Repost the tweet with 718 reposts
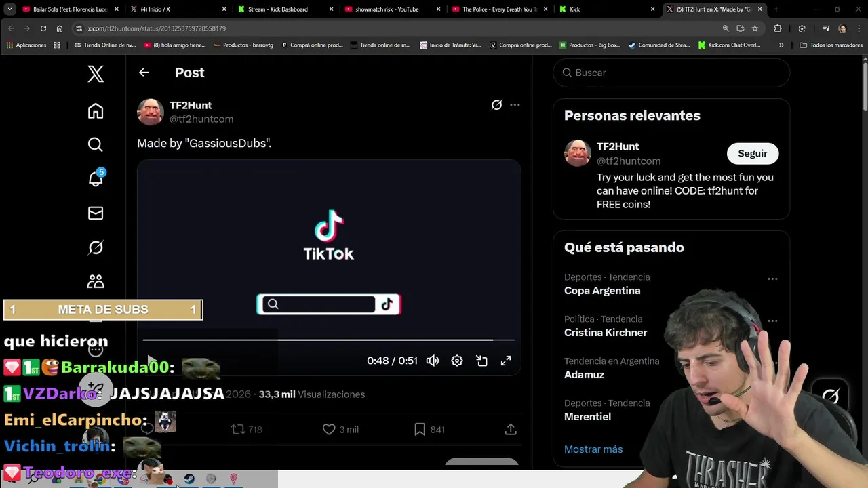 coord(246,430)
